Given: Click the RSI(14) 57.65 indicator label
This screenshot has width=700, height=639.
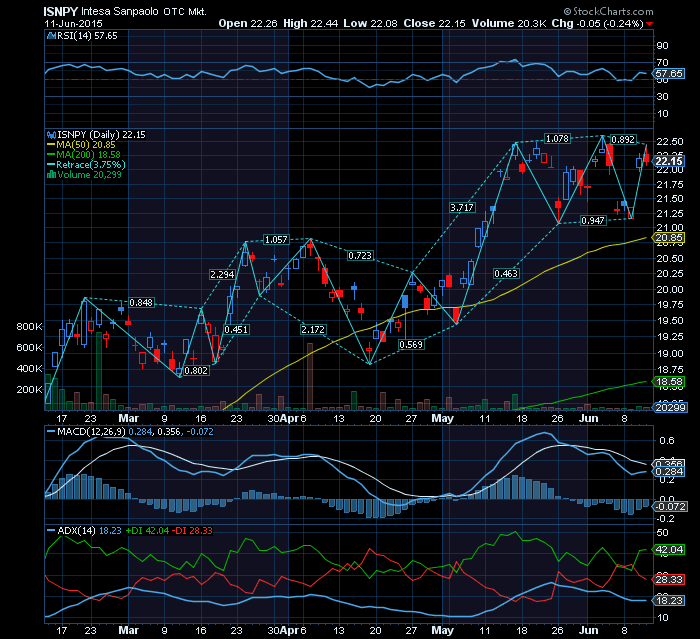Looking at the screenshot, I should (x=87, y=36).
